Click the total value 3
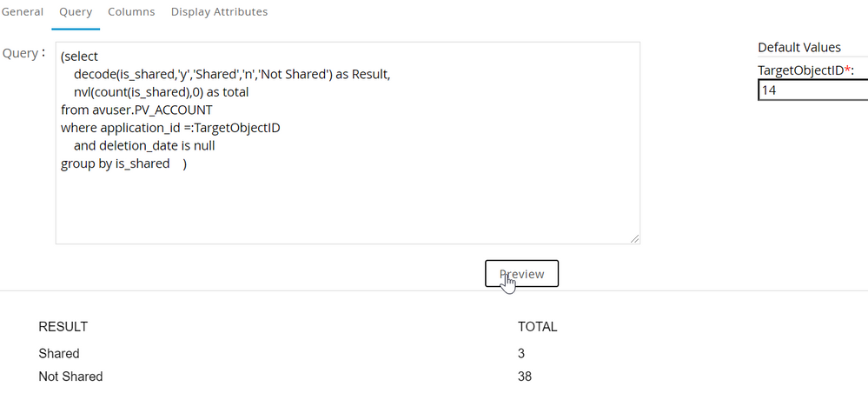Image resolution: width=868 pixels, height=420 pixels. click(x=521, y=354)
